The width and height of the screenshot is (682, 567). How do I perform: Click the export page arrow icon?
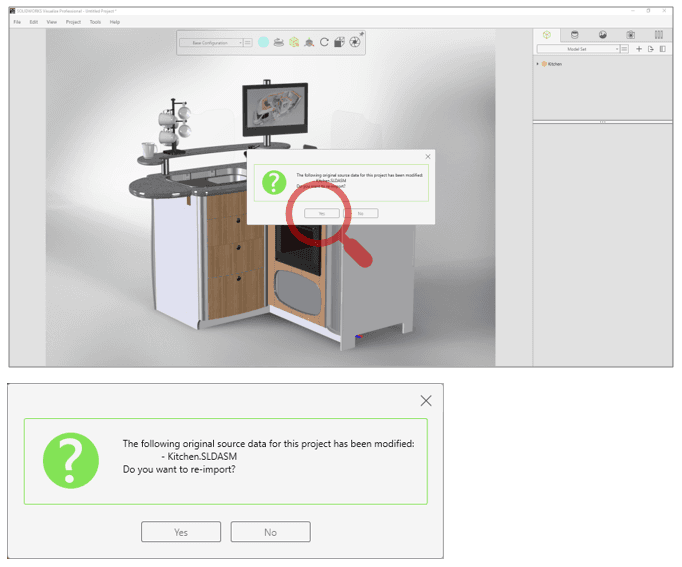(651, 49)
